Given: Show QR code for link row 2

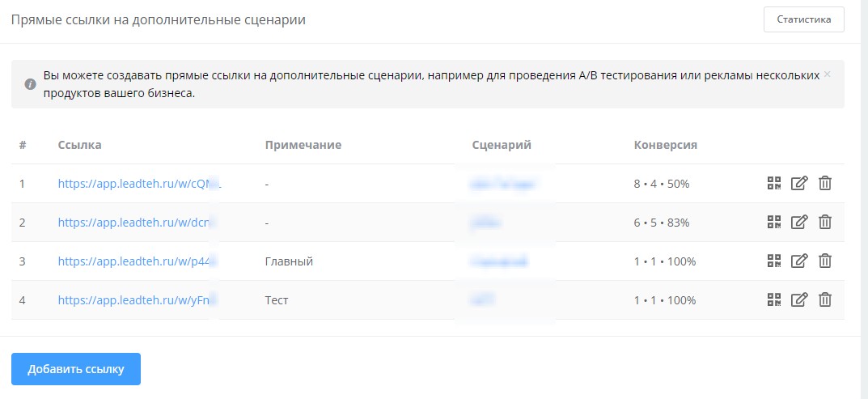Looking at the screenshot, I should (774, 223).
